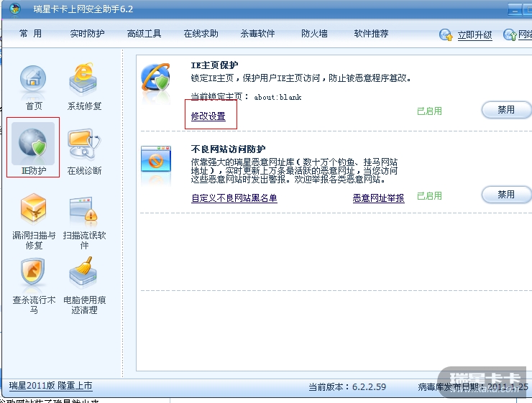Open the 恶意网址举报 link
The width and height of the screenshot is (532, 403).
[378, 198]
